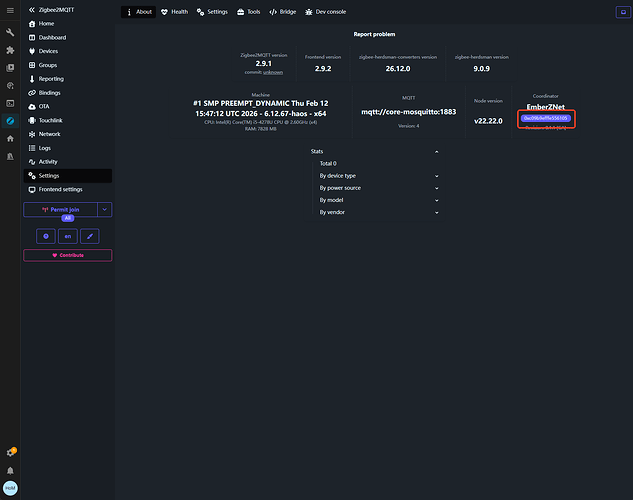Screen dimensions: 633x500
Task: Expand the By vendor section
Action: coord(379,212)
